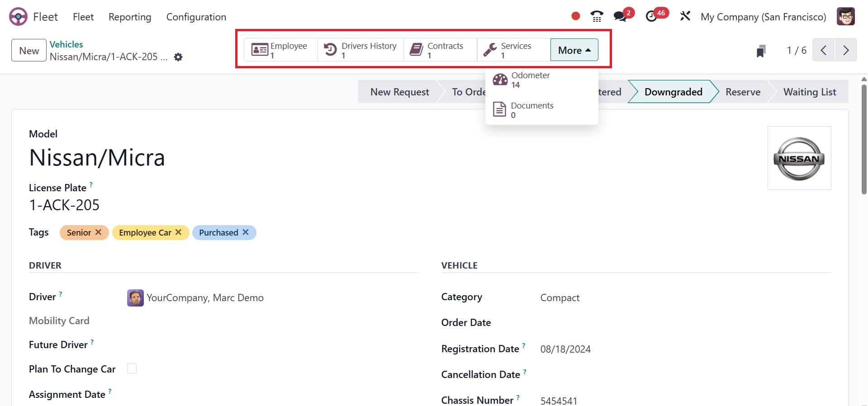Click the bookmark icon near pager
The height and width of the screenshot is (406, 868).
coord(761,51)
